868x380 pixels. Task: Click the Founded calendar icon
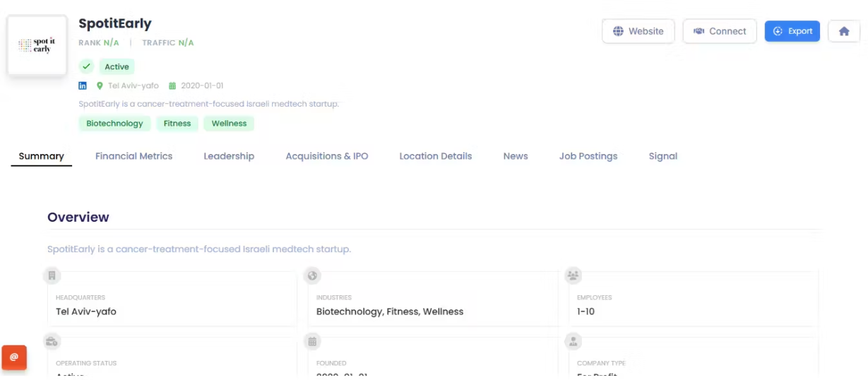pos(312,341)
